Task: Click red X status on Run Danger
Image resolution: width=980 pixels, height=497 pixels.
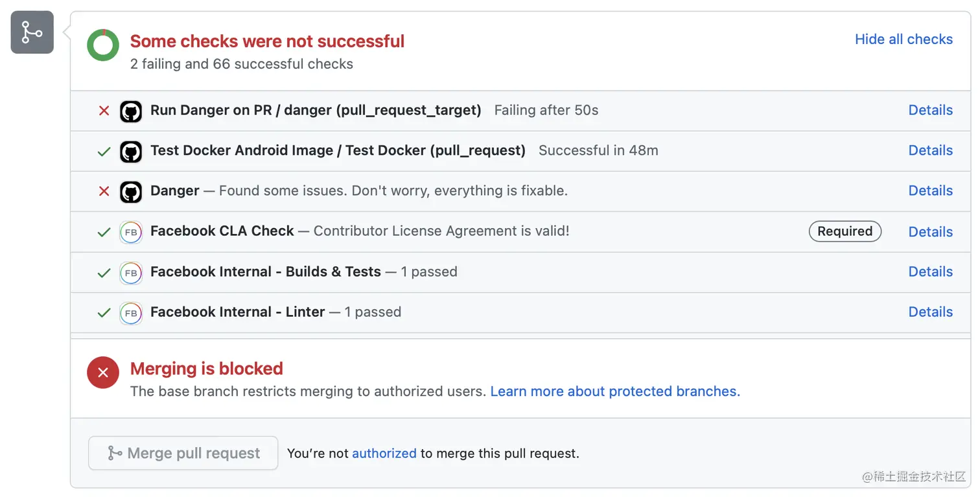Action: [x=104, y=111]
